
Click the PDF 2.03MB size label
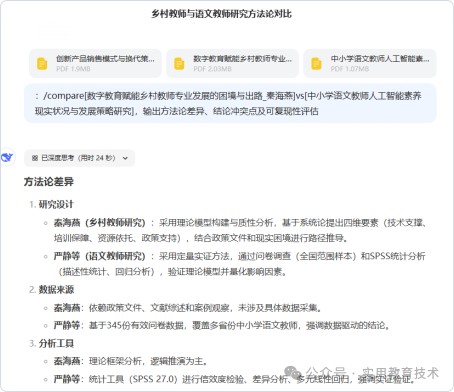pyautogui.click(x=212, y=69)
